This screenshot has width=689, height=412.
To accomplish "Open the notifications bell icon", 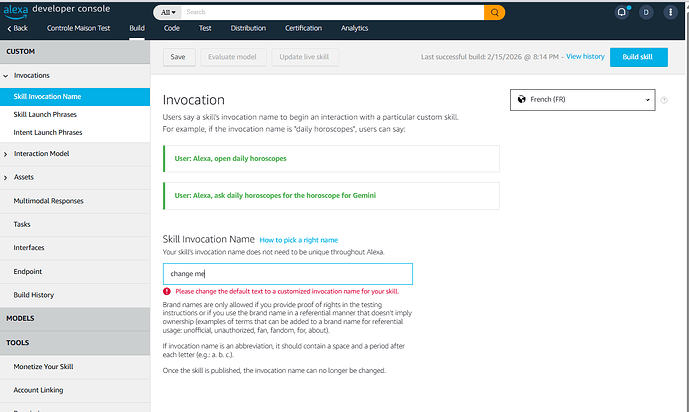I will tap(621, 12).
